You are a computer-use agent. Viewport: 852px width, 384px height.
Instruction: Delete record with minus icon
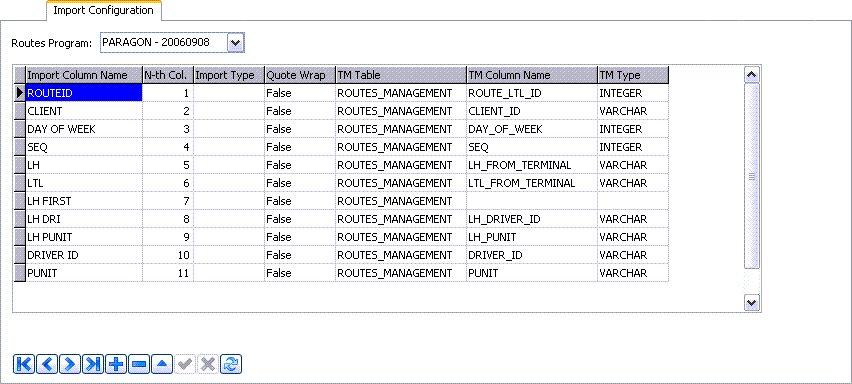pos(139,364)
